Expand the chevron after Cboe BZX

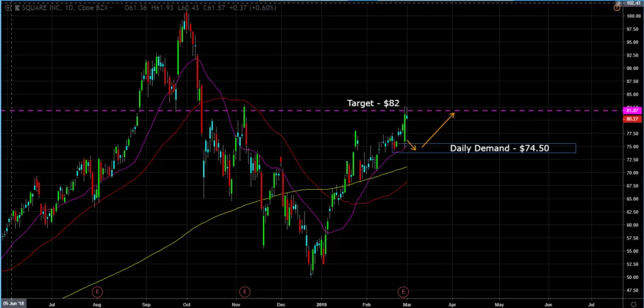111,8
